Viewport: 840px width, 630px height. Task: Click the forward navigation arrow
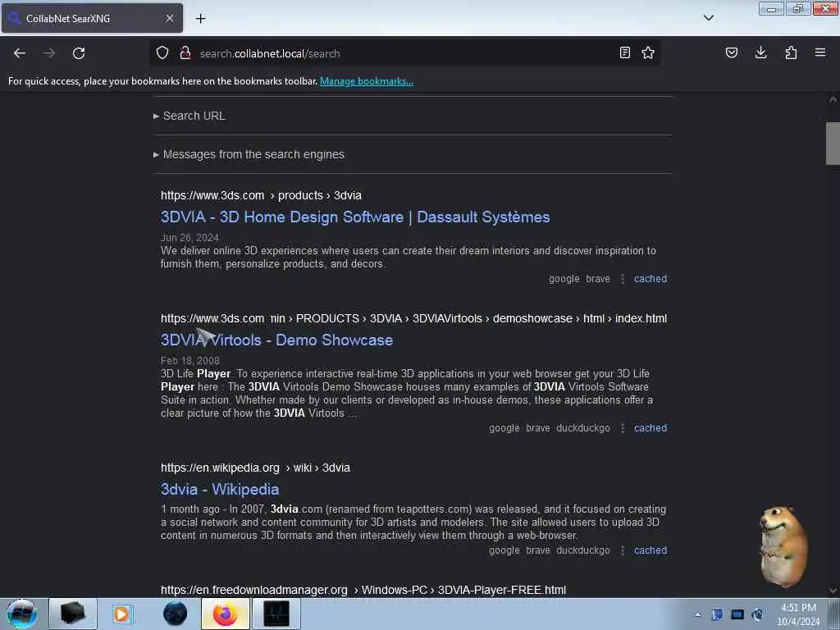[x=49, y=53]
